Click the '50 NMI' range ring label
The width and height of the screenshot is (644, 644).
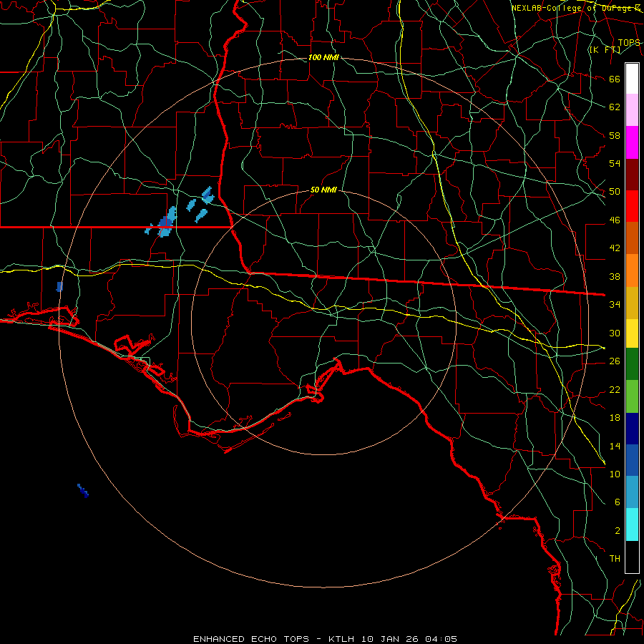[323, 190]
